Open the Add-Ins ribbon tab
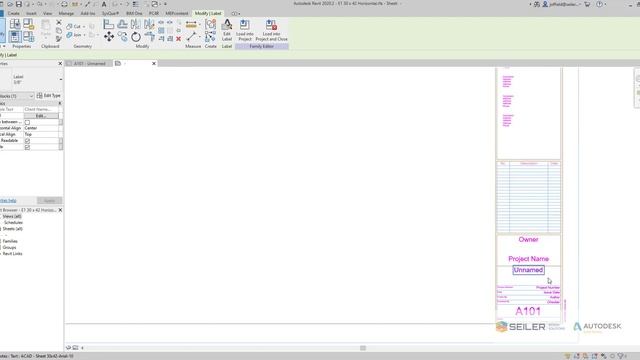 (87, 13)
